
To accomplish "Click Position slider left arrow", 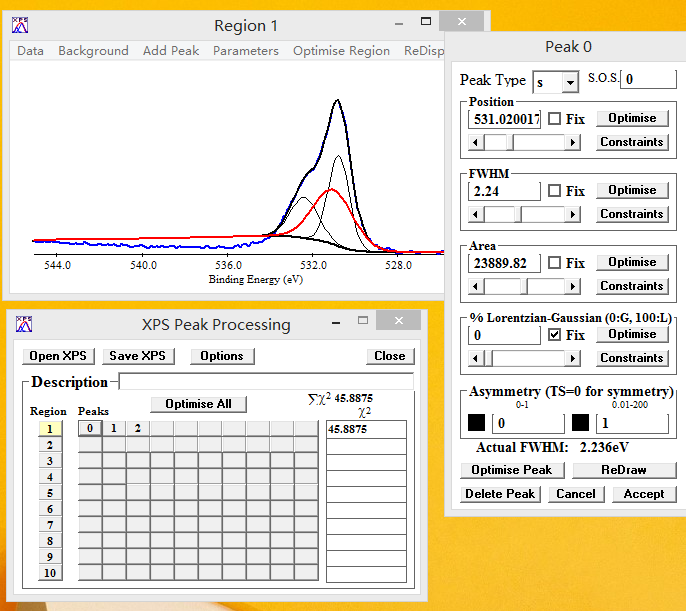I will [476, 142].
